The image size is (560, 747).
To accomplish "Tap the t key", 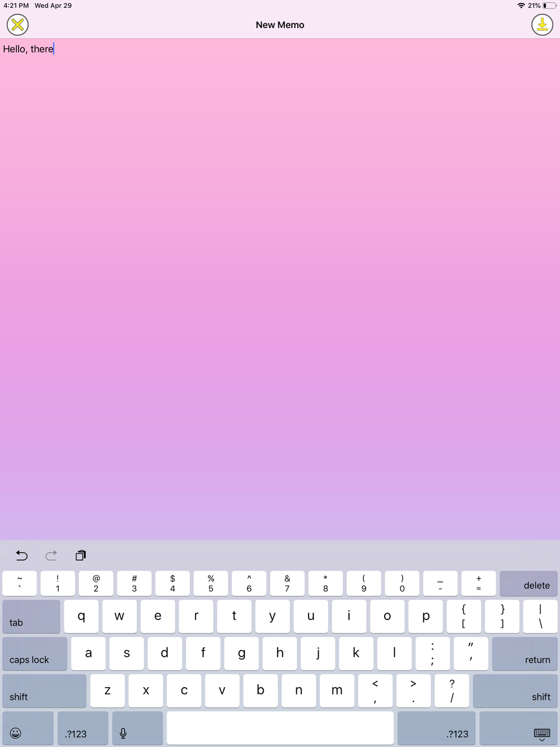I will click(234, 617).
